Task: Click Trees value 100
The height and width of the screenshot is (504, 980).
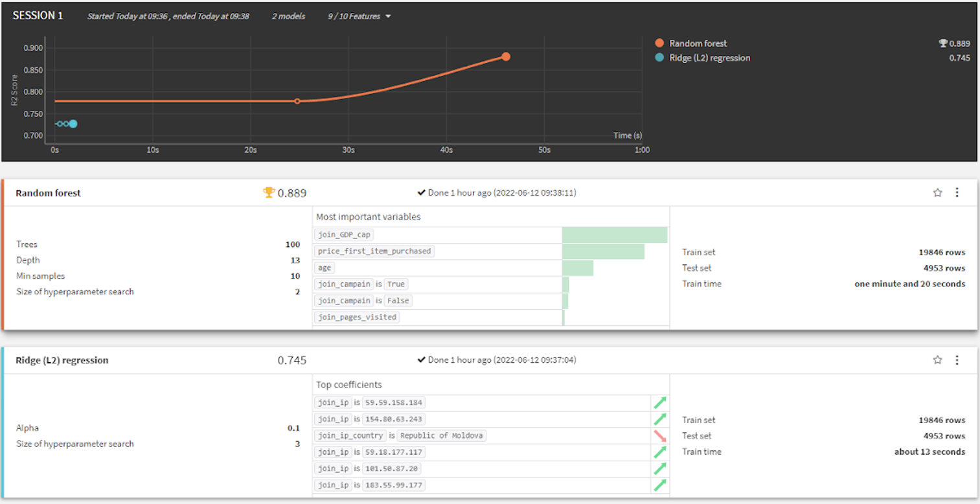Action: pos(293,244)
